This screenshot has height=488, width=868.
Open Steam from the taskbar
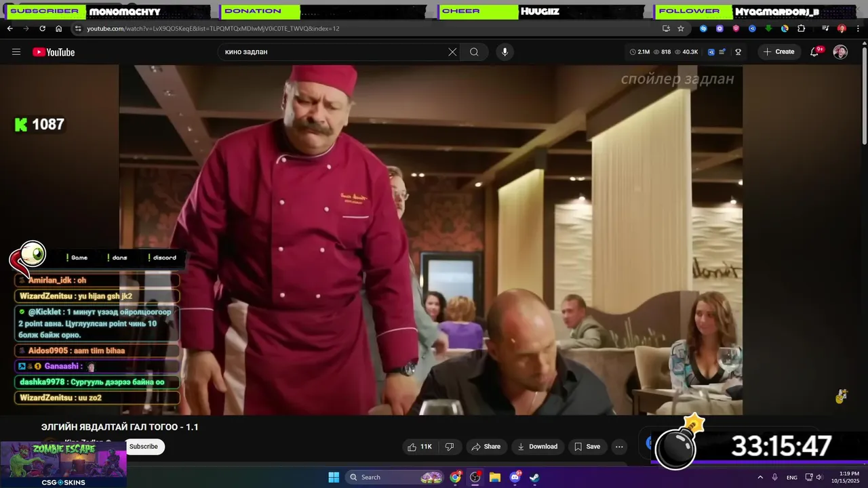point(534,477)
